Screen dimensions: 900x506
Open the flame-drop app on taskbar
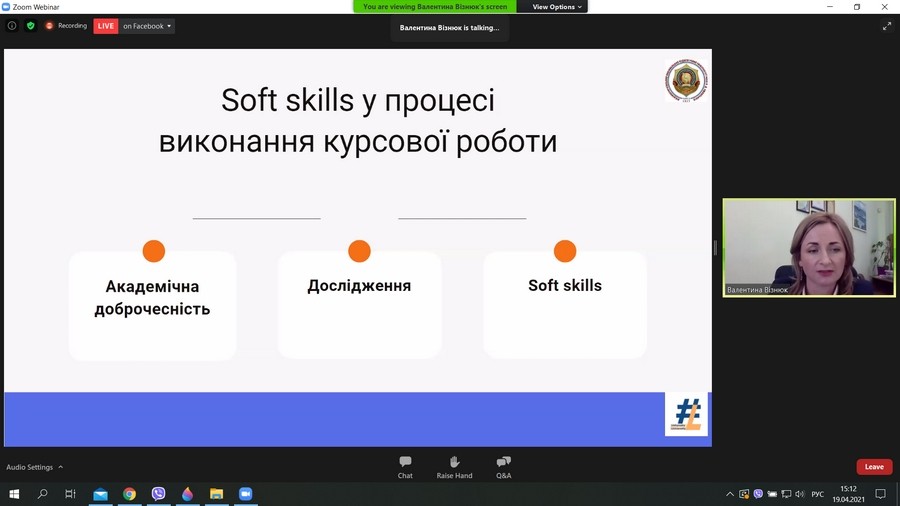click(x=187, y=494)
